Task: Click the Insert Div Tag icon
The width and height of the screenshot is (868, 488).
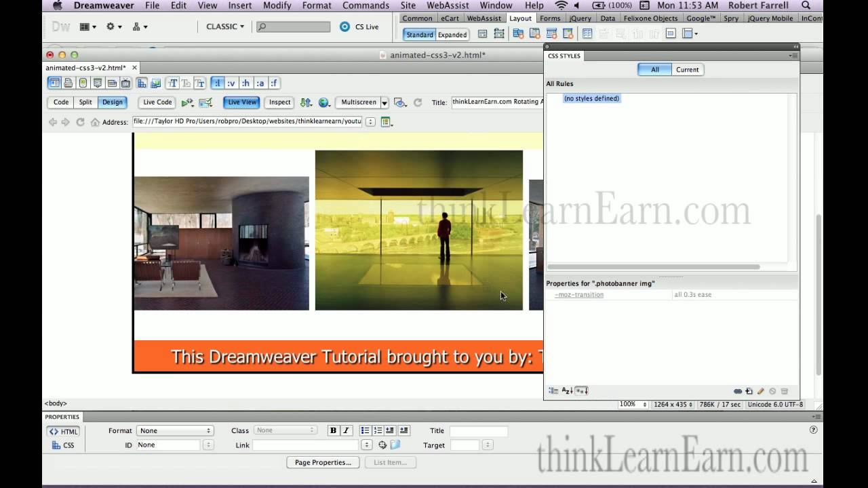Action: tap(482, 34)
